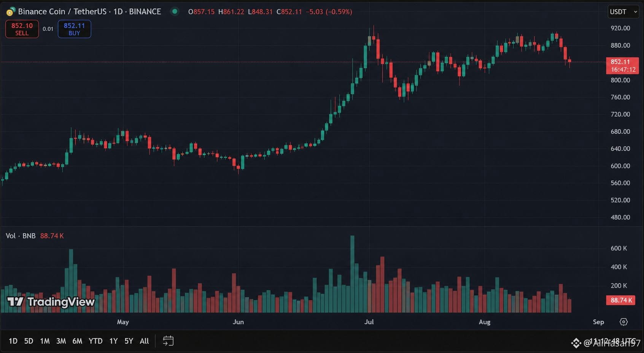This screenshot has height=353, width=644.
Task: Click the 680.00 price scale label
Action: pyautogui.click(x=620, y=131)
